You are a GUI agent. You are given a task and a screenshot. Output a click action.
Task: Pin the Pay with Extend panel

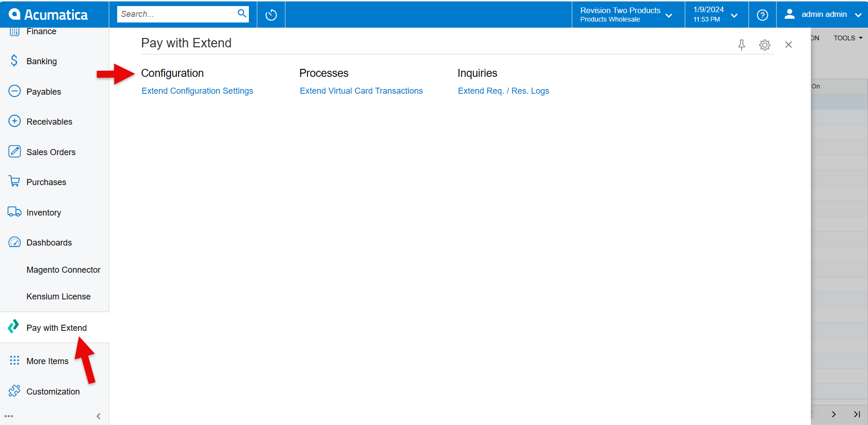pyautogui.click(x=741, y=45)
